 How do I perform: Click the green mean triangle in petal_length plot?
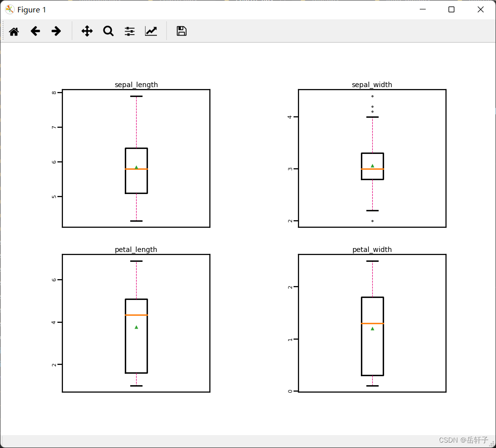pos(136,327)
